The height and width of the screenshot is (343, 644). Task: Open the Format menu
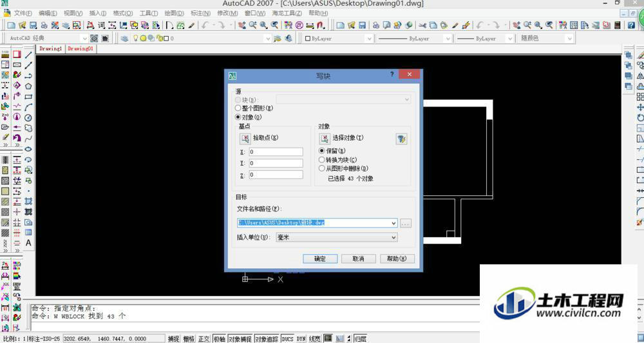pos(123,13)
